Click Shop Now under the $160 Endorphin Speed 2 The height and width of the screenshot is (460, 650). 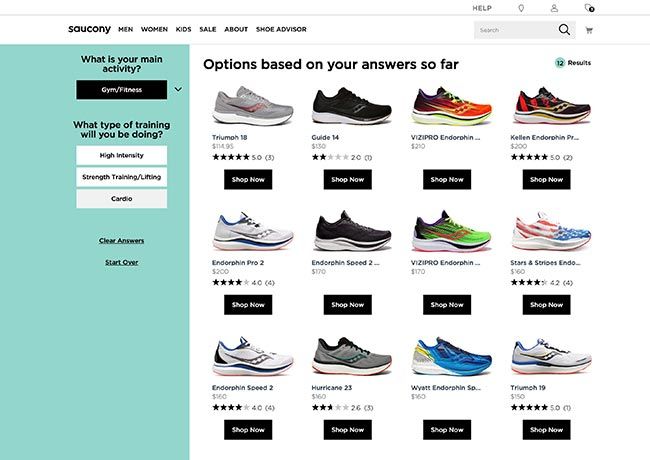(x=248, y=430)
